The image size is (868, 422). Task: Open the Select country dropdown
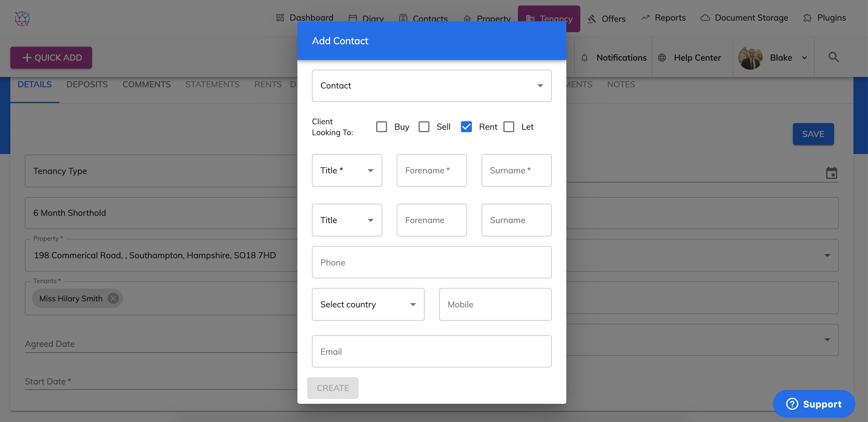(368, 304)
